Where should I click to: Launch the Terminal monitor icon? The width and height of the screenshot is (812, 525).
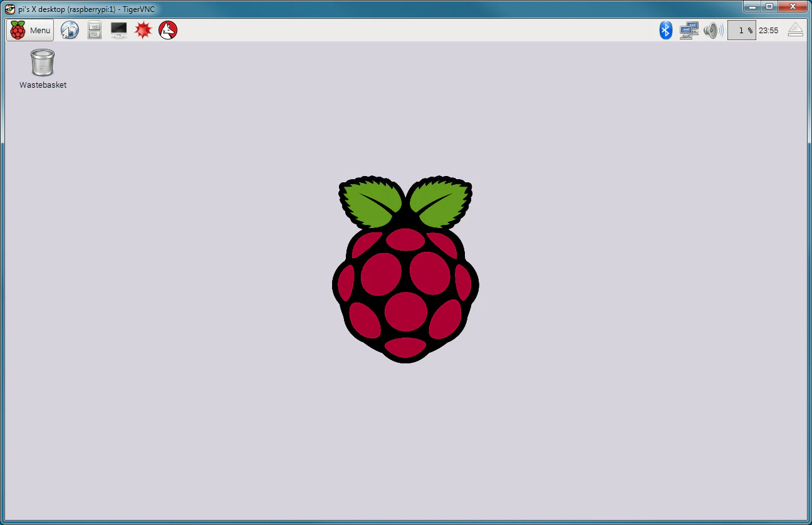point(118,30)
